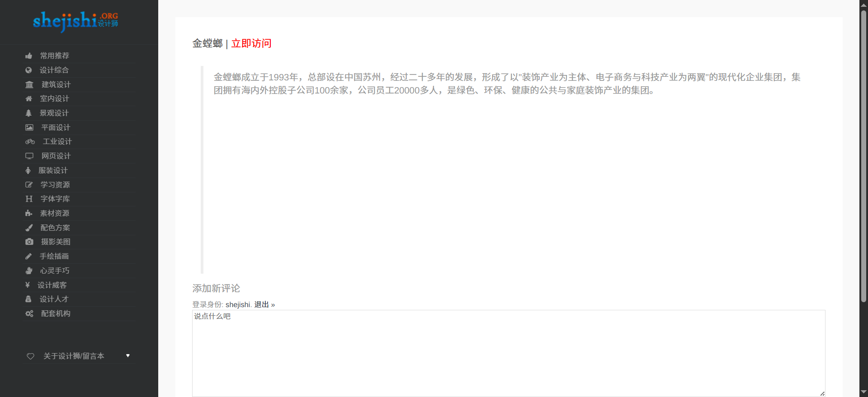Select 设计人才 in the sidebar
868x397 pixels.
pos(54,299)
